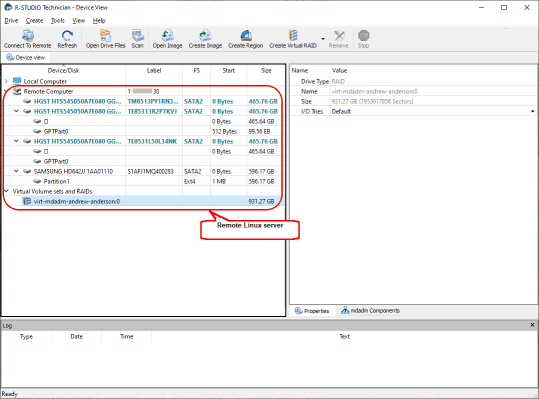Collapse Virtual Volume sets and RAIDs
The width and height of the screenshot is (539, 399).
pos(6,191)
